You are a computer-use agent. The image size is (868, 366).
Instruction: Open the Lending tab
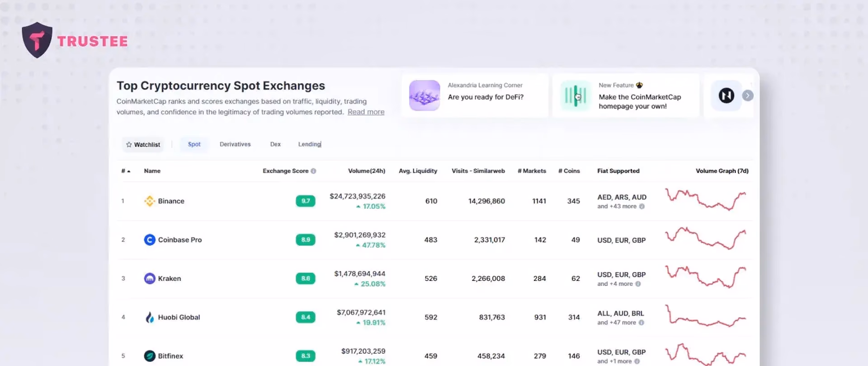[310, 144]
